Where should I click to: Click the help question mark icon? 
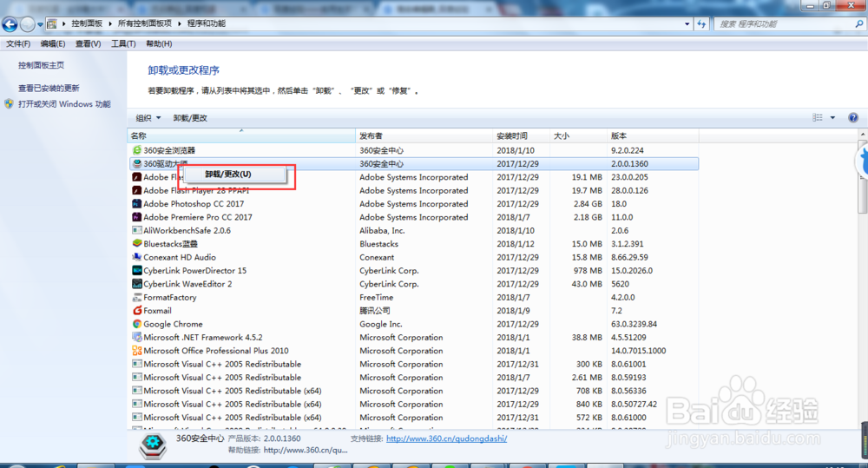pyautogui.click(x=853, y=117)
